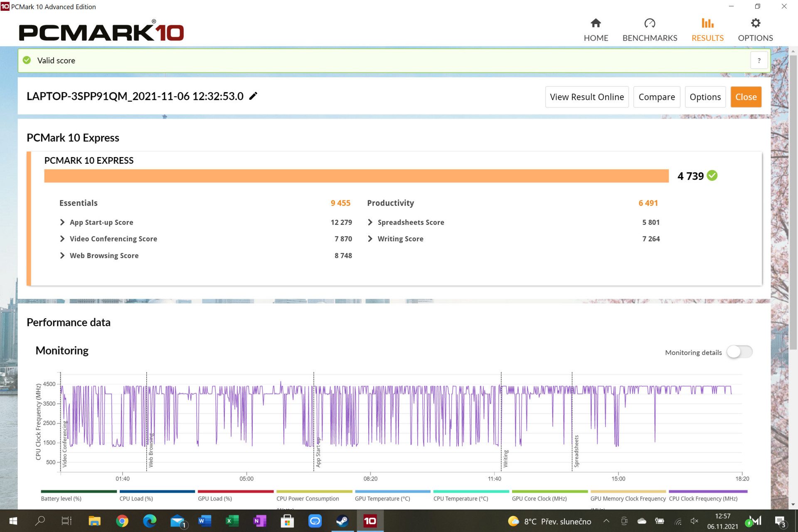Toggle the Monitoring details switch
Image resolution: width=798 pixels, height=532 pixels.
pos(739,352)
